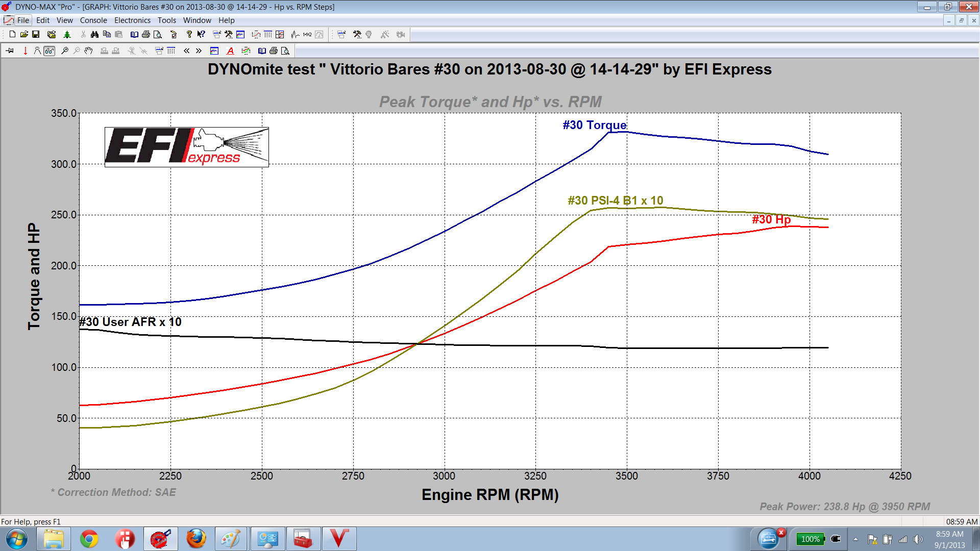Viewport: 980px width, 551px height.
Task: Click the gauge meter icon on the toolbar
Action: click(320, 35)
